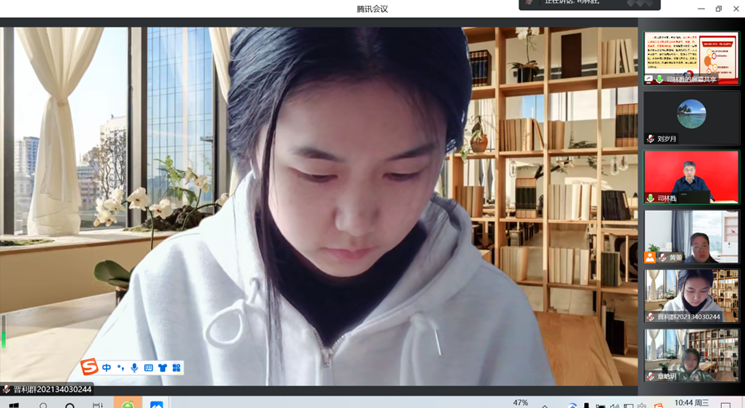745x408 pixels.
Task: Click 刘汐月's muted microphone icon
Action: tap(650, 139)
